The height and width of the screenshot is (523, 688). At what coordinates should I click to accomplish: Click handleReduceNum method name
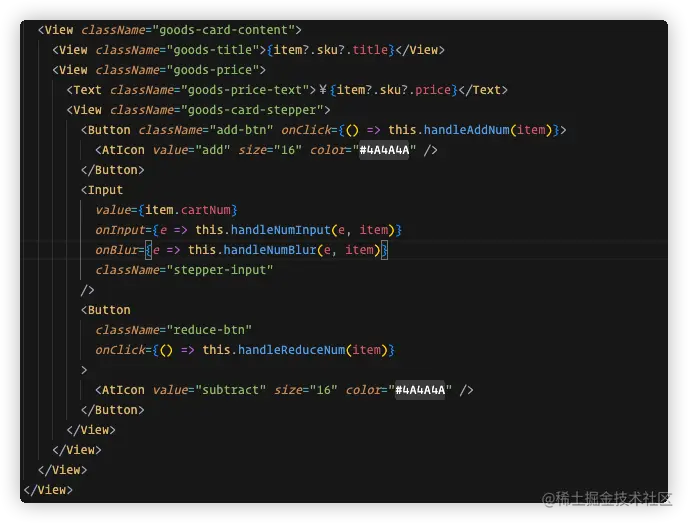click(291, 350)
